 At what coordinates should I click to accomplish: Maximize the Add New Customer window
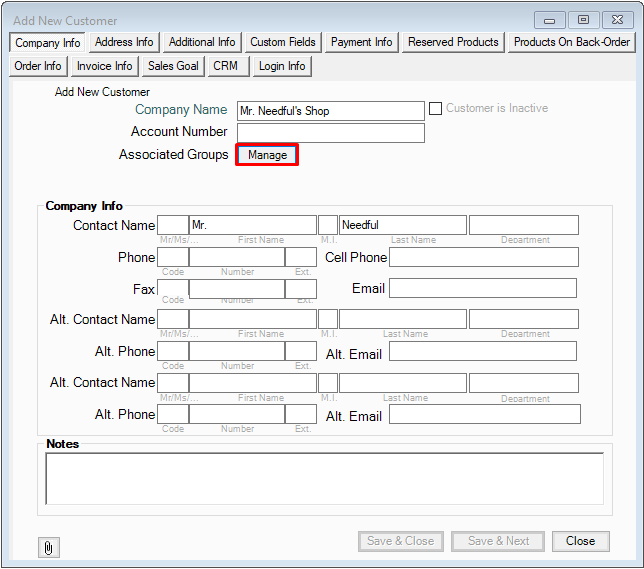point(583,20)
